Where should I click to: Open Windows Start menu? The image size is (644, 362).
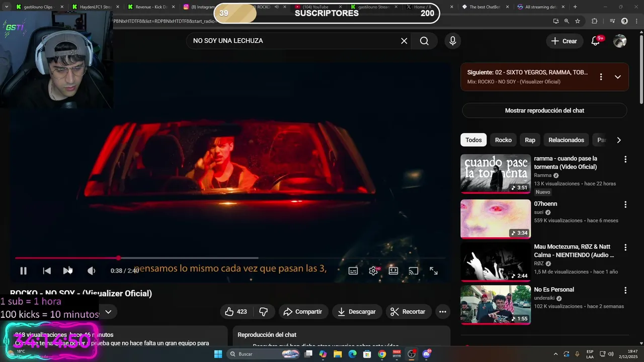tap(218, 354)
